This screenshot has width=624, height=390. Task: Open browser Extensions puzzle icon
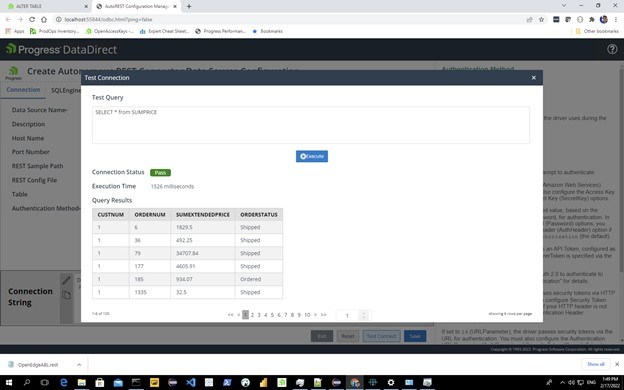[592, 19]
